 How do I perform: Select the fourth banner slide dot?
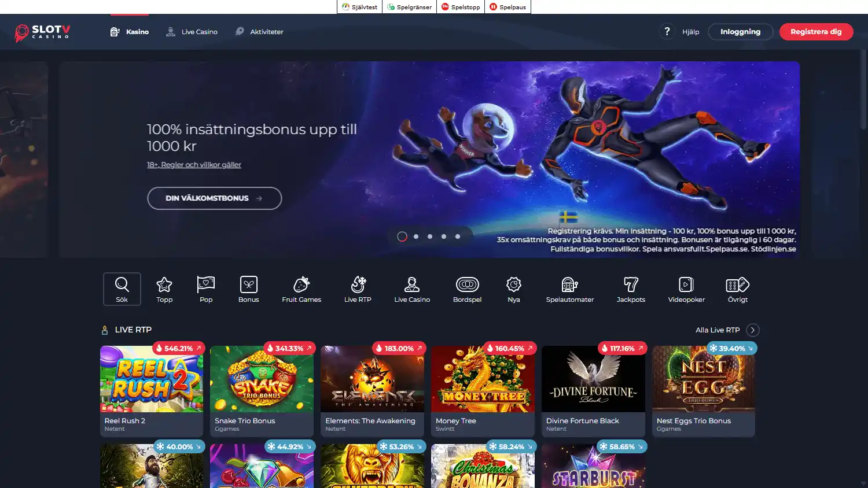pos(444,236)
